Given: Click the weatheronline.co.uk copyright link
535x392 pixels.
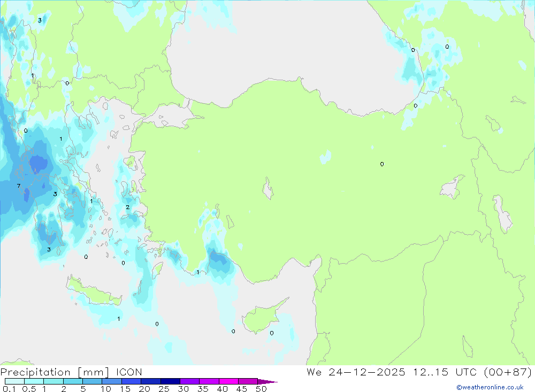Looking at the screenshot, I should coord(490,387).
